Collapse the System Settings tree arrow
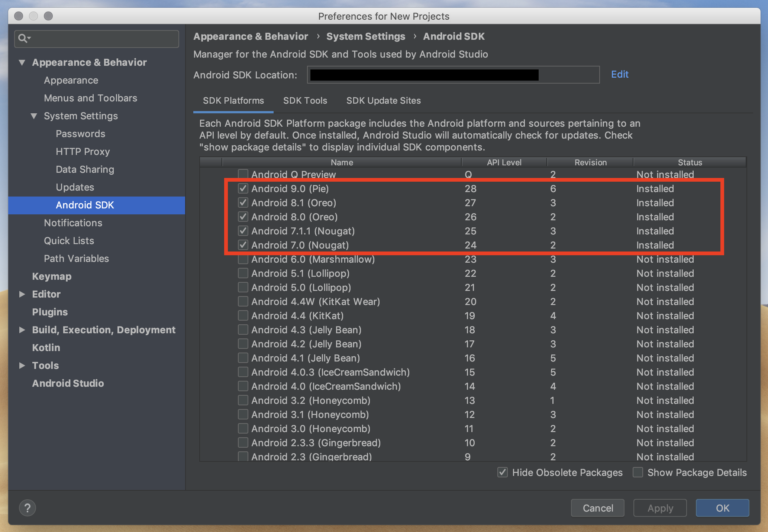 click(x=34, y=116)
